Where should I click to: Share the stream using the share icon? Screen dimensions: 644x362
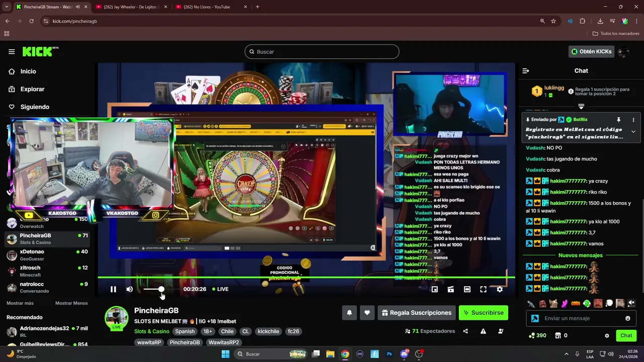(x=465, y=331)
